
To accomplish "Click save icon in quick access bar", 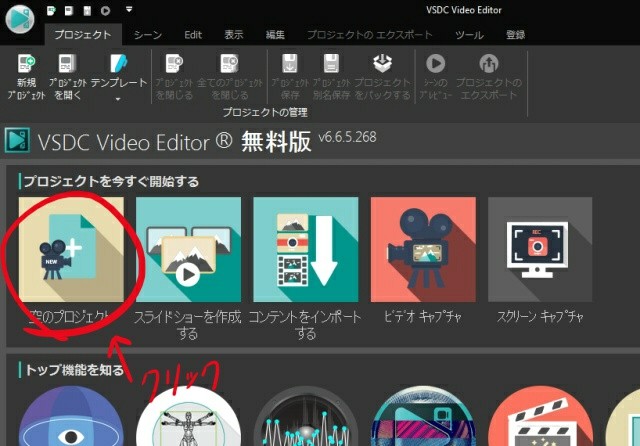I will [87, 11].
